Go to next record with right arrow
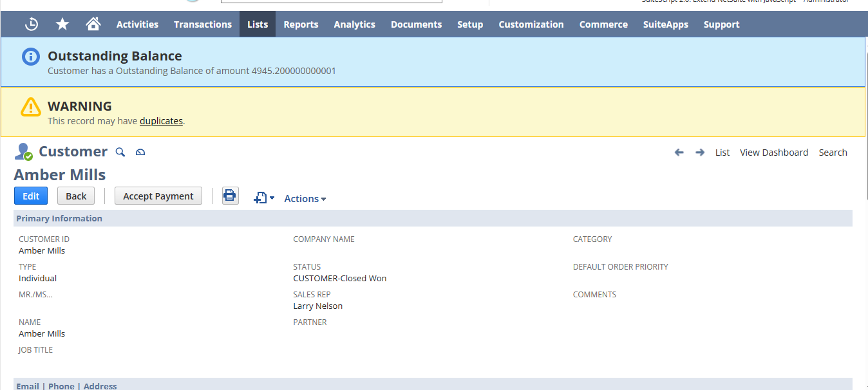This screenshot has width=868, height=390. pyautogui.click(x=700, y=153)
